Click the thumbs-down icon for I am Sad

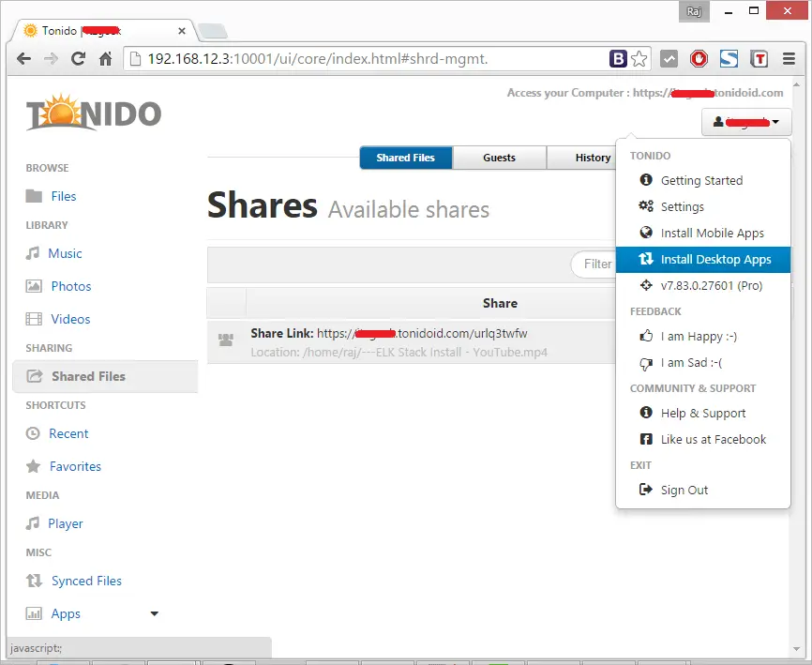coord(646,364)
